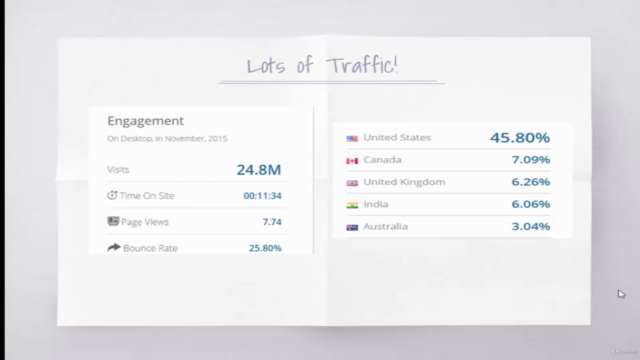Click the Bounce Rate arrow icon
Image resolution: width=640 pixels, height=360 pixels.
pos(114,247)
